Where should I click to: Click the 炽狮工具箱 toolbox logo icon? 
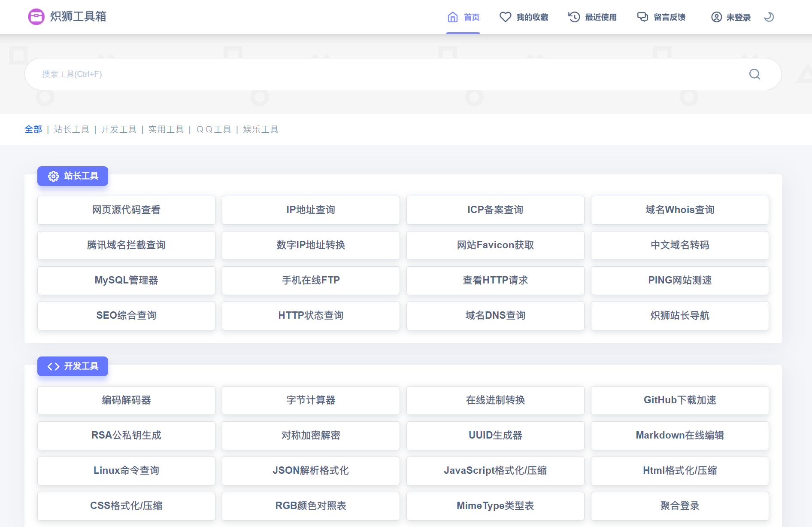point(36,17)
